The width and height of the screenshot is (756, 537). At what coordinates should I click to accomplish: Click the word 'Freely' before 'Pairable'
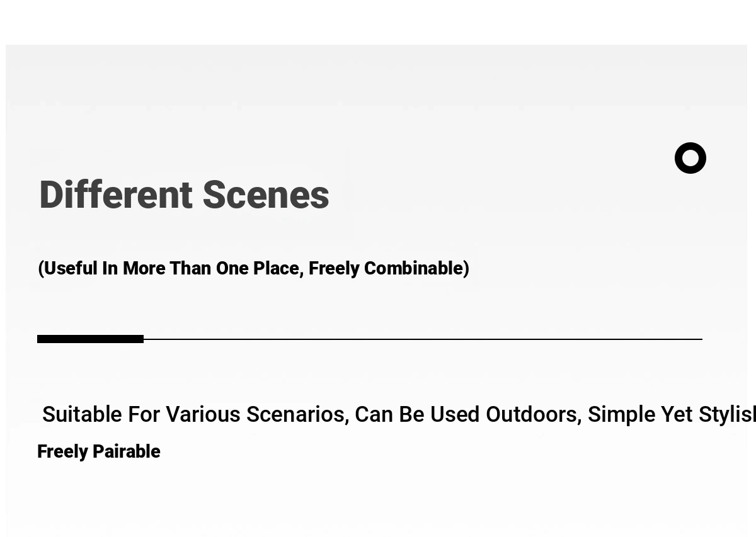62,452
